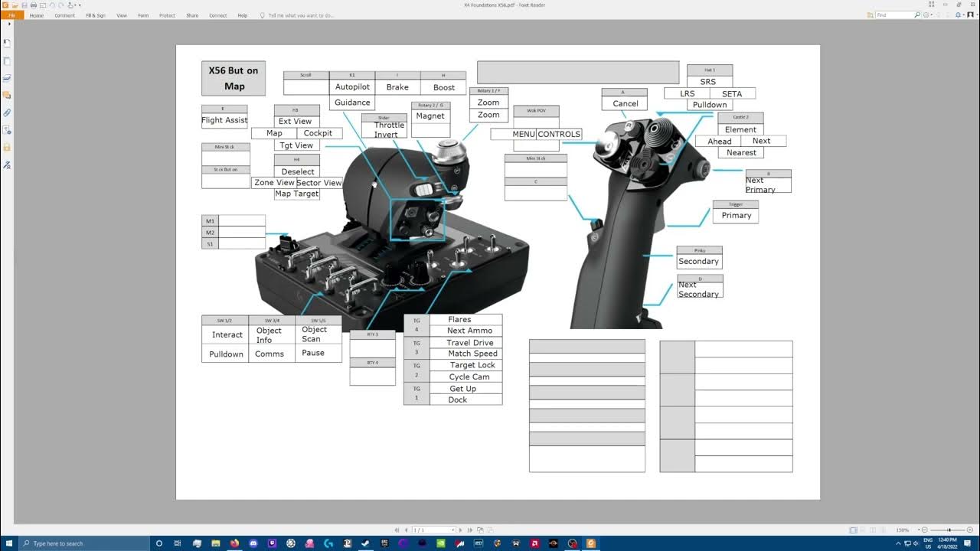The height and width of the screenshot is (551, 980).
Task: Click the zoom in plus button
Action: pyautogui.click(x=970, y=530)
